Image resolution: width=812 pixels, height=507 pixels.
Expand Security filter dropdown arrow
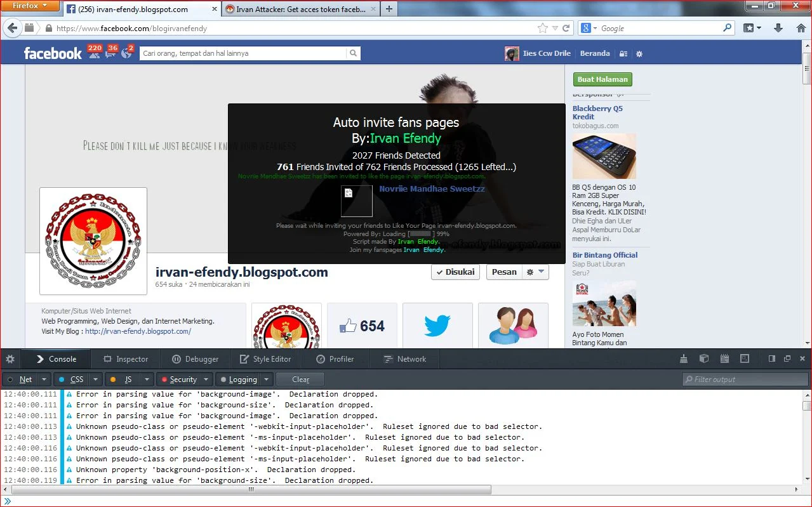pyautogui.click(x=206, y=379)
